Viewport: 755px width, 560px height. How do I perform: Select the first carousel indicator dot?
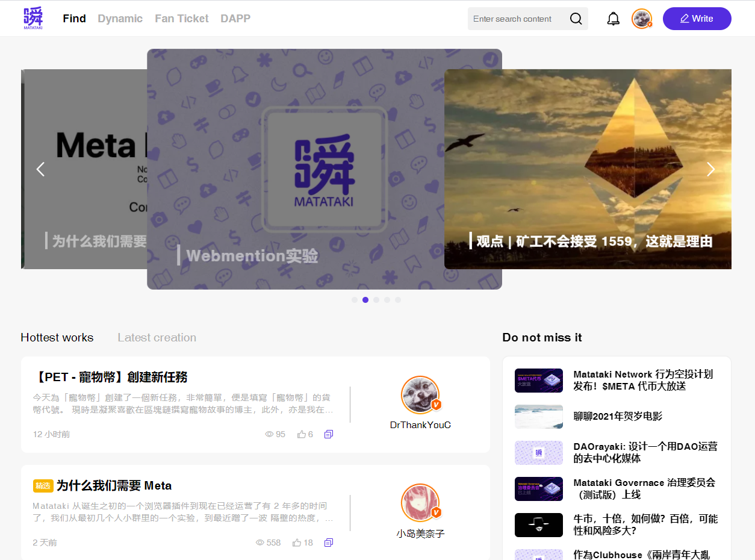pos(355,300)
